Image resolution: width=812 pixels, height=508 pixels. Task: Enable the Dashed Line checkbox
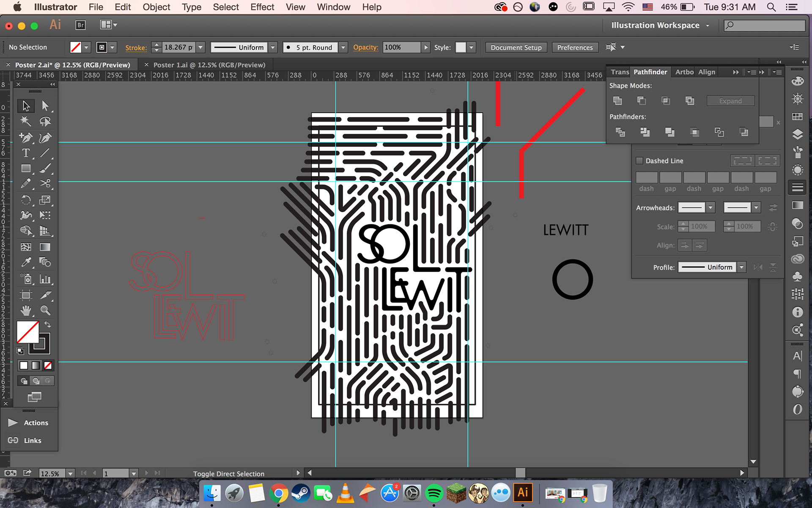[639, 161]
